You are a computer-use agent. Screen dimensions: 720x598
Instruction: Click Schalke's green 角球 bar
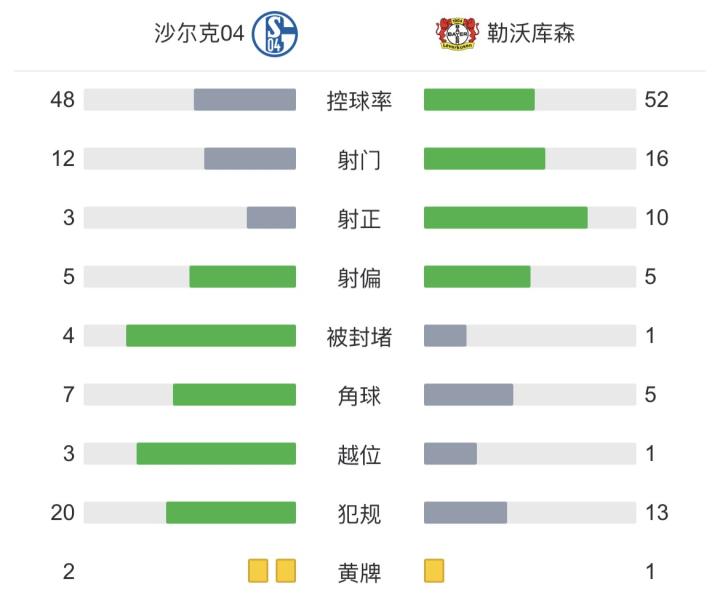point(234,395)
